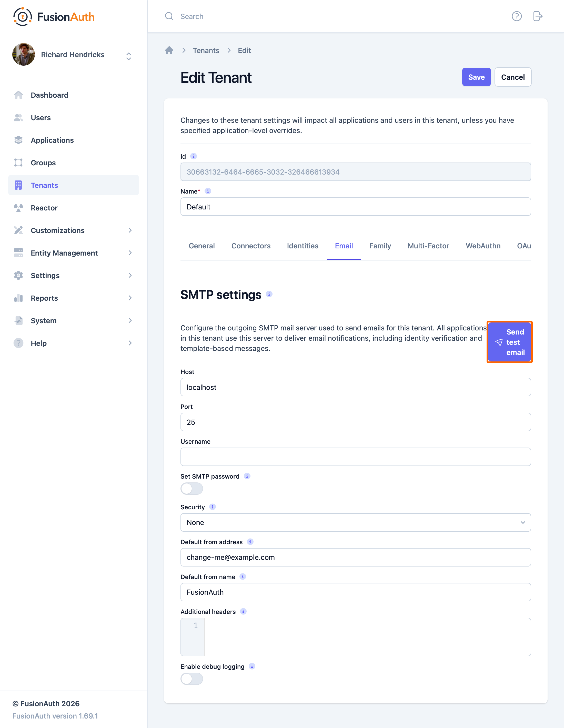
Task: Open help via question mark icon
Action: click(517, 16)
